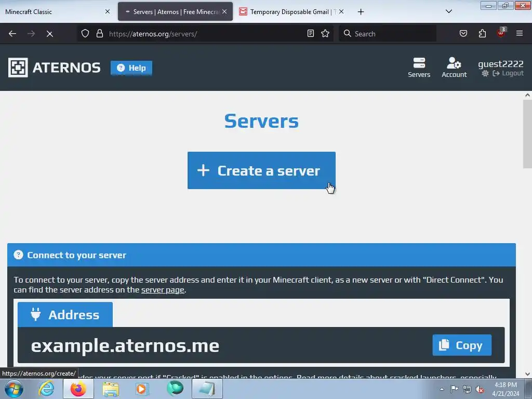Close the Servers Aternos tab
The image size is (532, 399).
click(224, 12)
